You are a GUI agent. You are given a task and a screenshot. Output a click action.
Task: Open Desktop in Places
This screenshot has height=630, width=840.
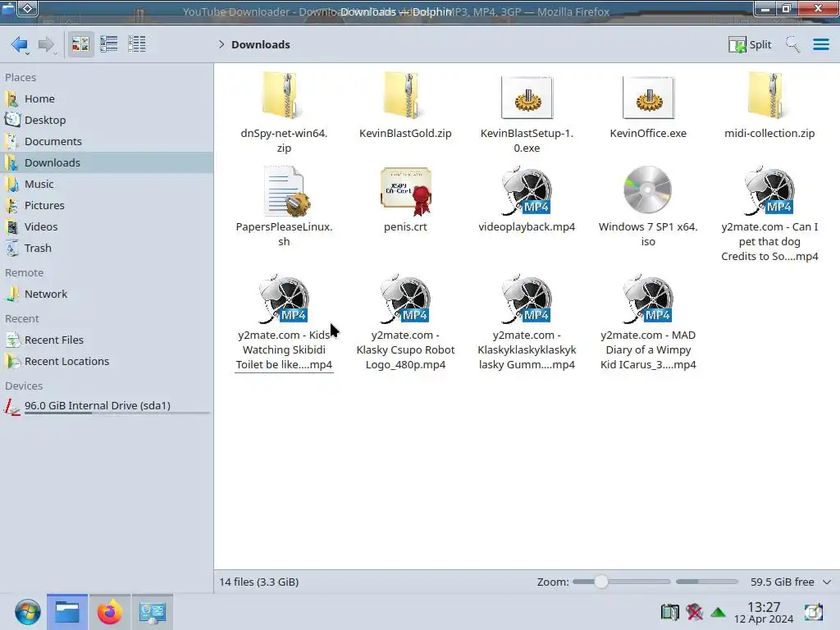(107, 120)
